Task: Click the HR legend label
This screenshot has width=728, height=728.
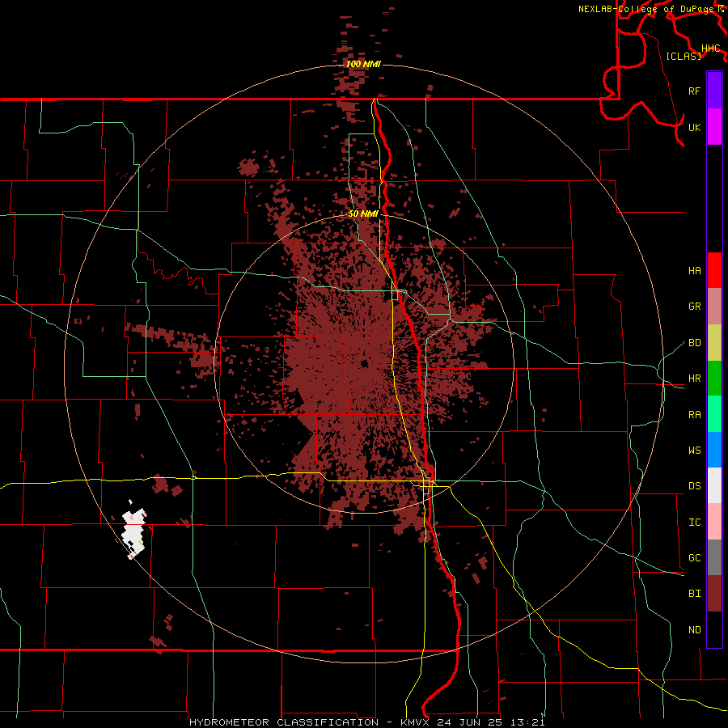Action: click(x=694, y=379)
